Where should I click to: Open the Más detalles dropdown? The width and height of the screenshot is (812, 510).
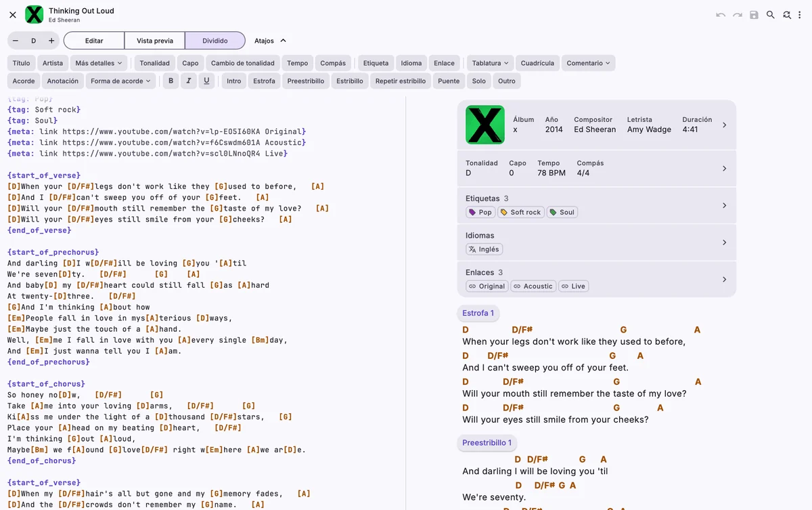click(x=99, y=63)
